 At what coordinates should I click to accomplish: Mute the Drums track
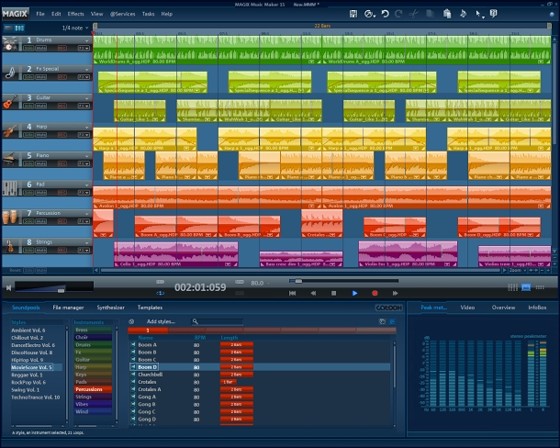[x=41, y=48]
